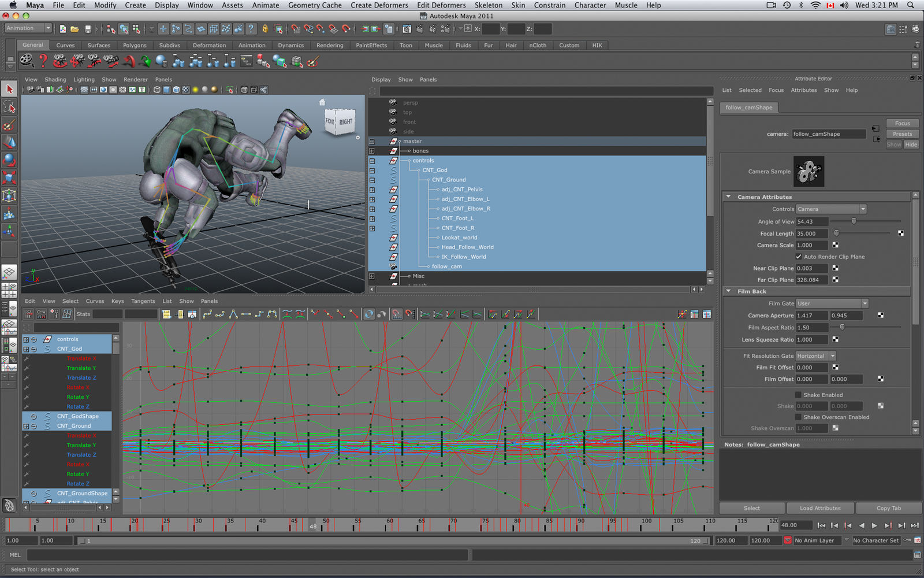Viewport: 924px width, 578px height.
Task: Expand the Misc node in Outliner
Action: 372,276
